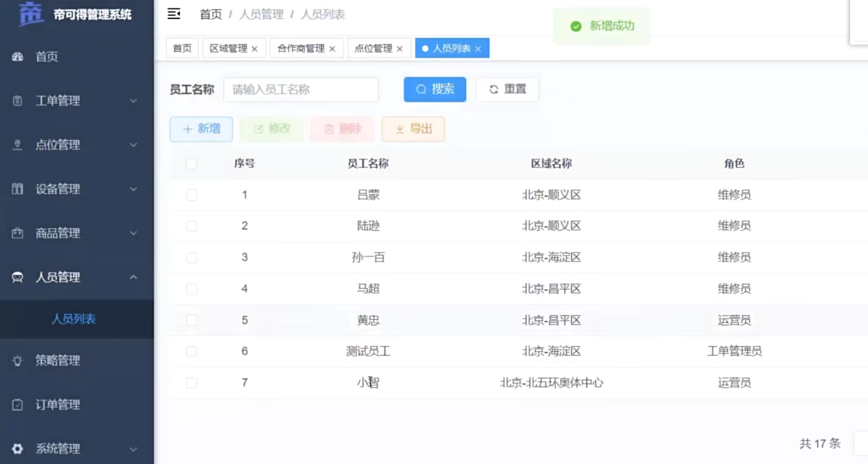Select the checkbox for 小智
The image size is (868, 464).
192,383
